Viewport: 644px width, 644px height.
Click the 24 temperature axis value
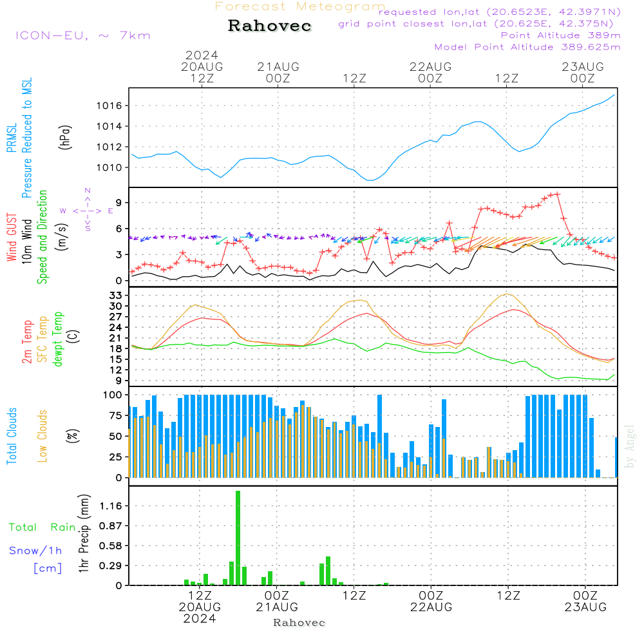tap(115, 327)
